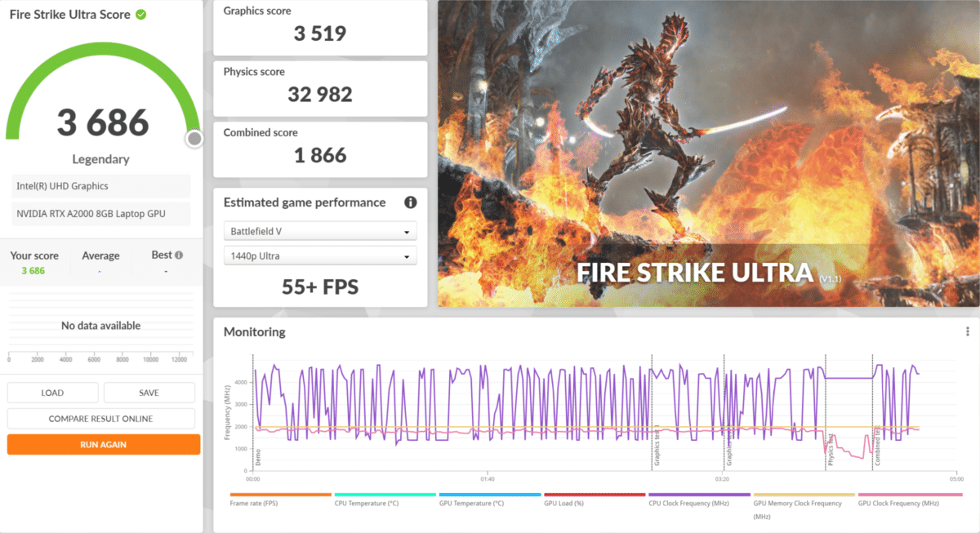
Task: Click the Best score info icon
Action: click(x=179, y=255)
